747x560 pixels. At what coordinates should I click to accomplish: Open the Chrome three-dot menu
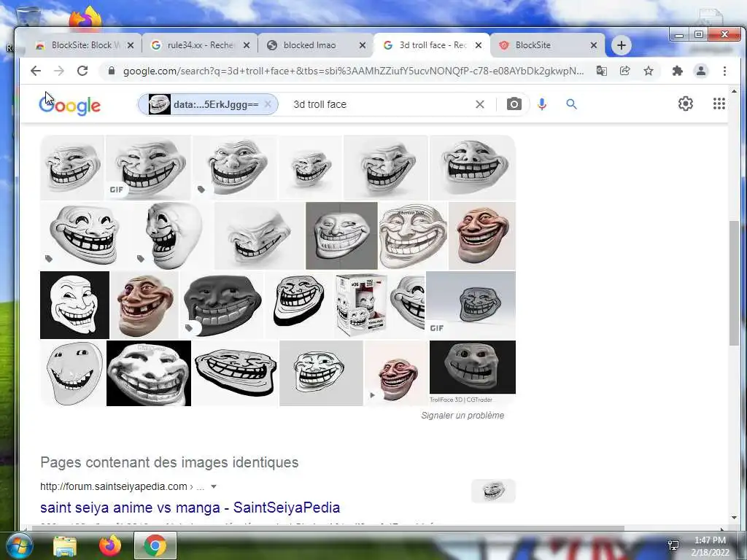coord(724,71)
